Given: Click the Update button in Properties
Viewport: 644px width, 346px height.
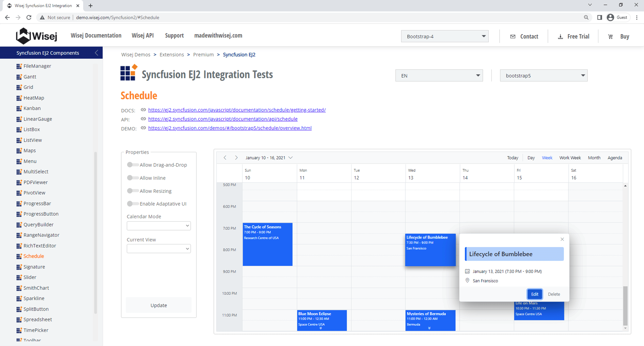Looking at the screenshot, I should click(x=159, y=305).
